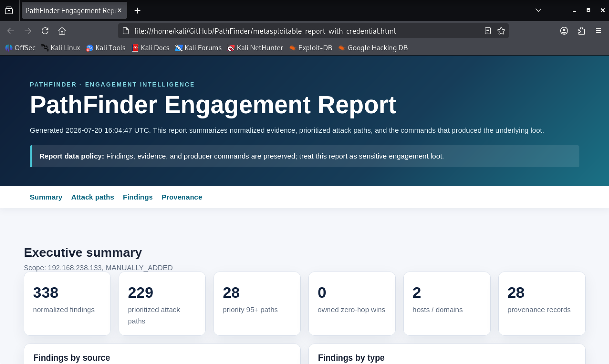Open the Exploit-DB bookmark
This screenshot has height=364, width=609.
coord(311,48)
